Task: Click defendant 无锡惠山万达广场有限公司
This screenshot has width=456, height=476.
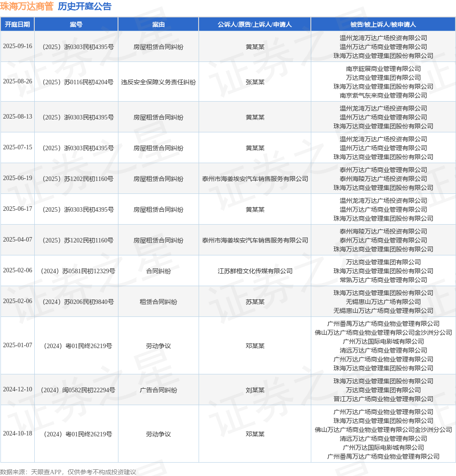Action: (x=383, y=302)
